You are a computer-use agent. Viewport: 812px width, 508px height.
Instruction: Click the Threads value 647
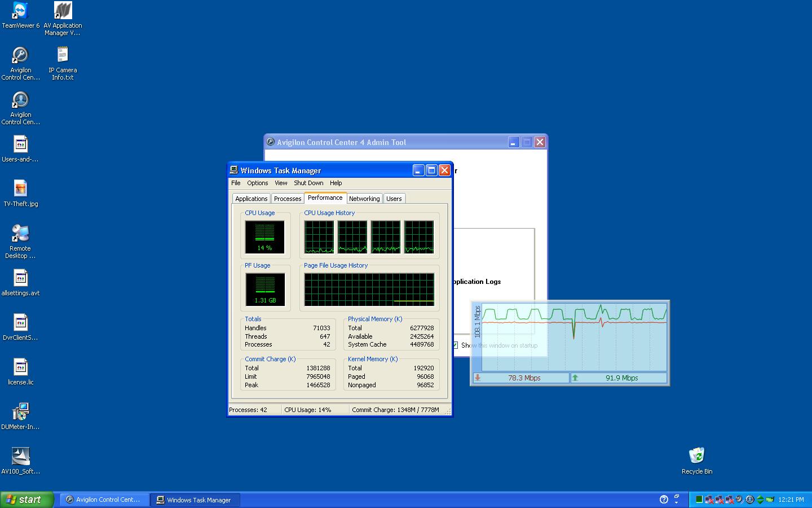click(x=325, y=336)
